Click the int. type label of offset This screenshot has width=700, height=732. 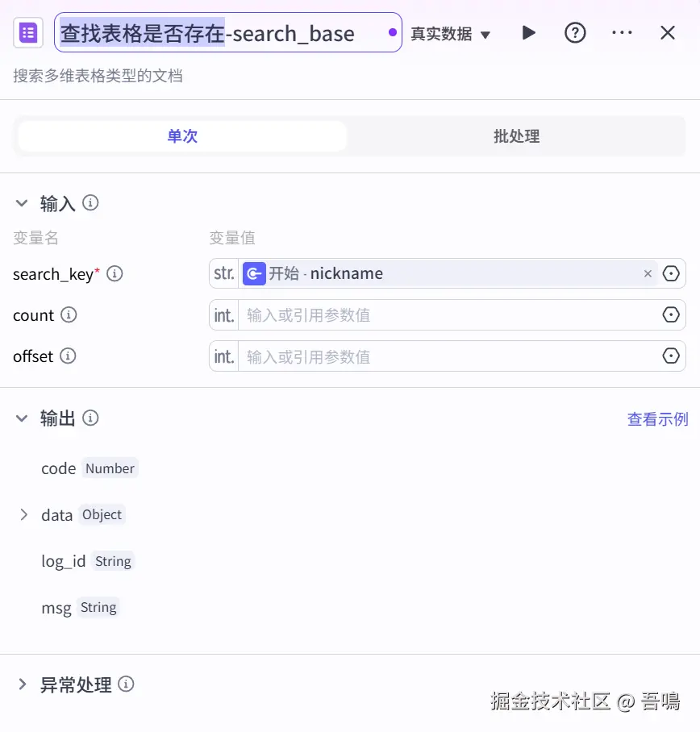[224, 356]
